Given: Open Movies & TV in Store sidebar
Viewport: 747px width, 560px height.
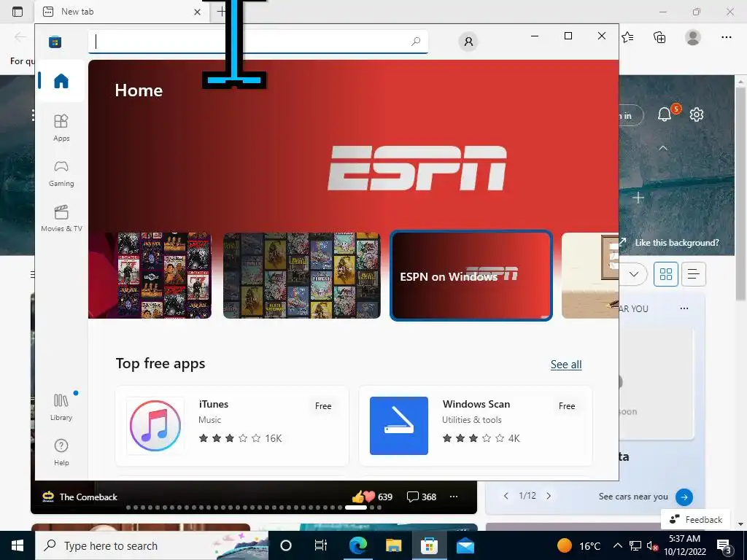Looking at the screenshot, I should tap(61, 218).
